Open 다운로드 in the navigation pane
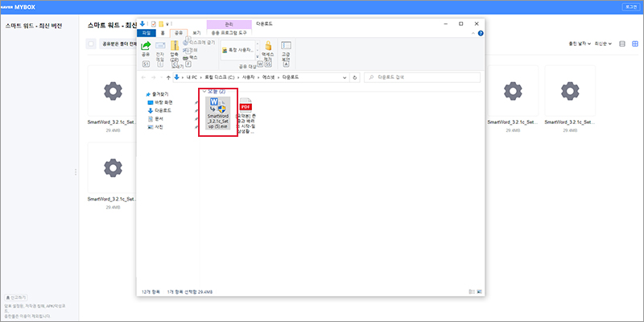 pyautogui.click(x=159, y=110)
